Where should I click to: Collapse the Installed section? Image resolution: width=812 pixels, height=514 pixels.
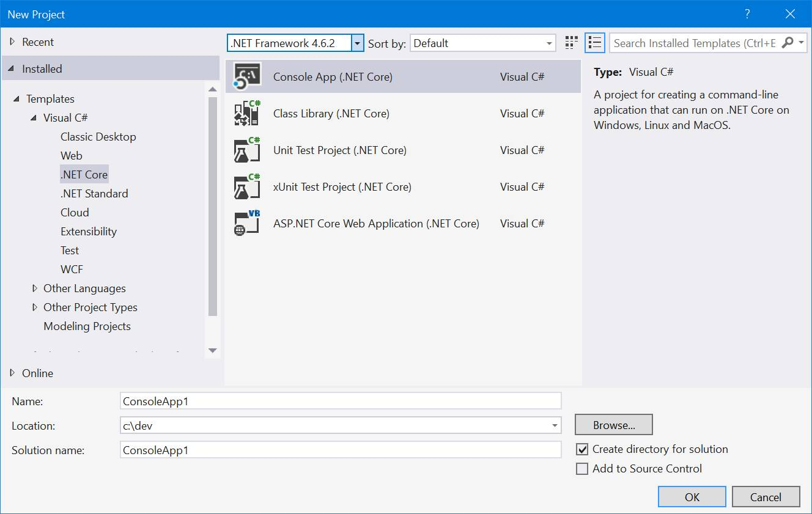[12, 69]
